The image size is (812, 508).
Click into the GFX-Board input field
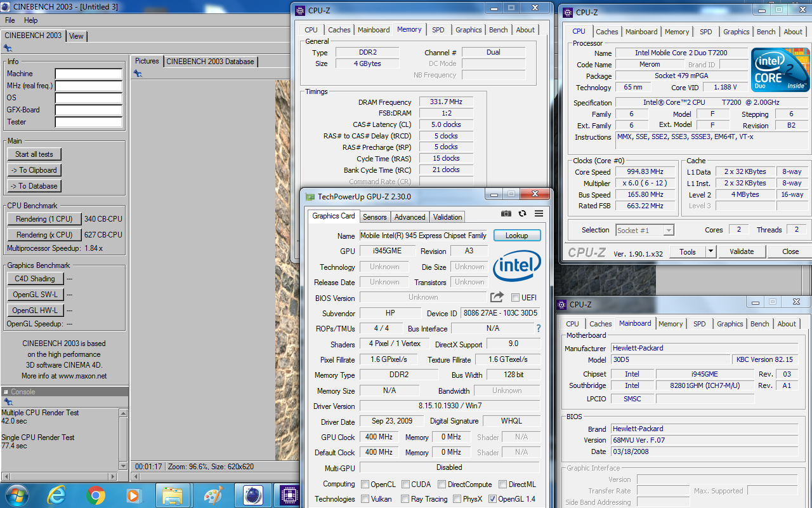click(88, 110)
